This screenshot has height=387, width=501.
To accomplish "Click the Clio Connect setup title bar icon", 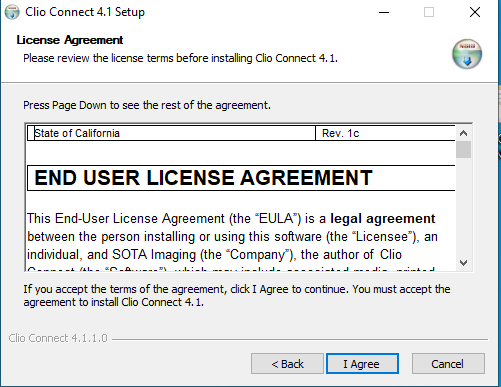I will (x=12, y=12).
